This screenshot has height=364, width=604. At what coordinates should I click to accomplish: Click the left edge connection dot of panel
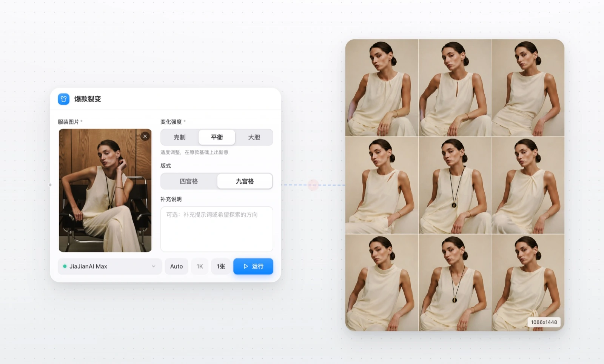pyautogui.click(x=50, y=185)
